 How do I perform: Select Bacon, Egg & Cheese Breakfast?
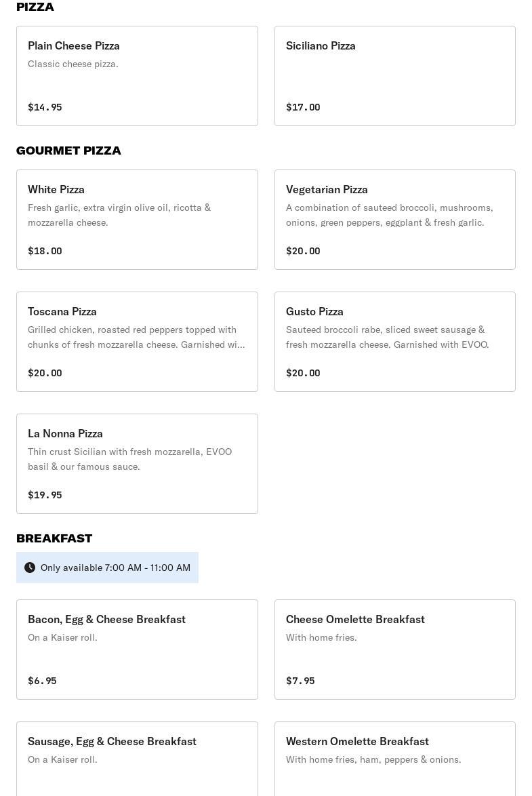[x=137, y=650]
